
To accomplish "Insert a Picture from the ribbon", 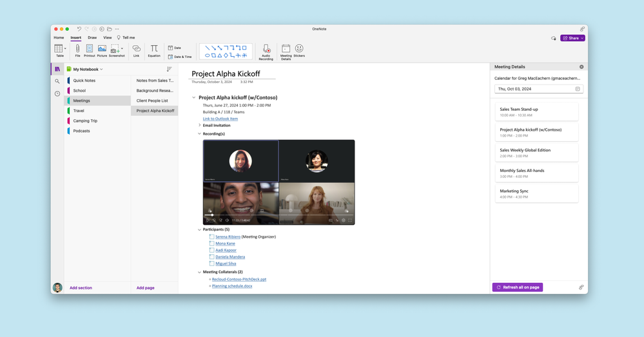I will [x=102, y=50].
